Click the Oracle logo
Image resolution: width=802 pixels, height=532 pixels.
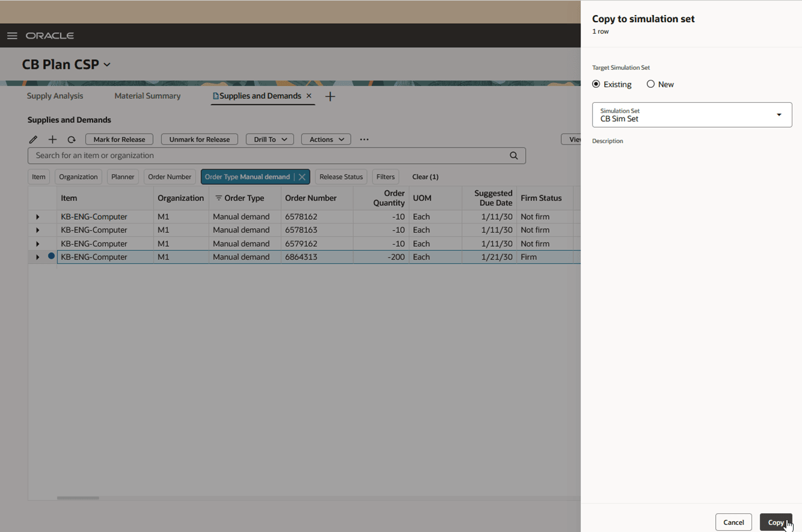coord(50,36)
